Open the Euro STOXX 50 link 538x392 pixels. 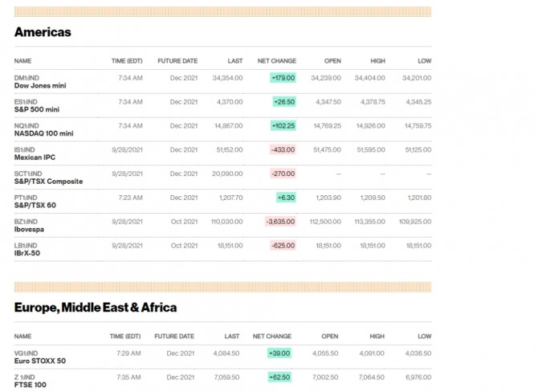40,361
